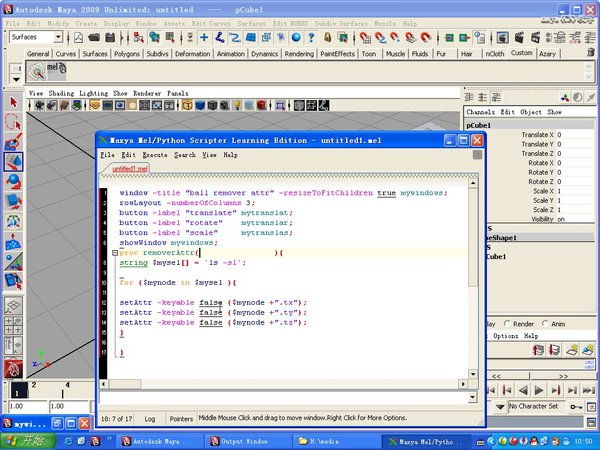Select the Scale tool cube icon

click(x=13, y=201)
